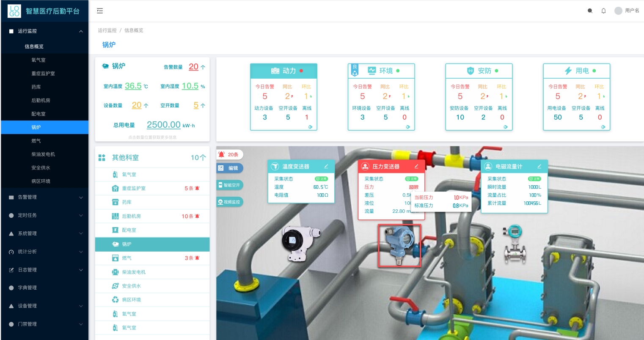Open user avatar next to 用户名
This screenshot has width=644, height=340.
point(618,11)
